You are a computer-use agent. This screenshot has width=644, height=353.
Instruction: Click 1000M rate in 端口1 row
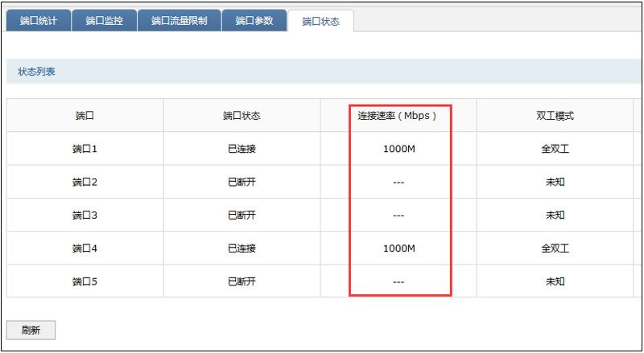click(x=398, y=149)
